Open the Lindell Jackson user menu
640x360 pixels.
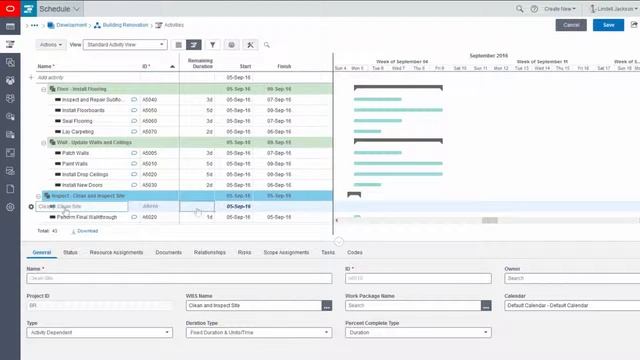click(613, 9)
